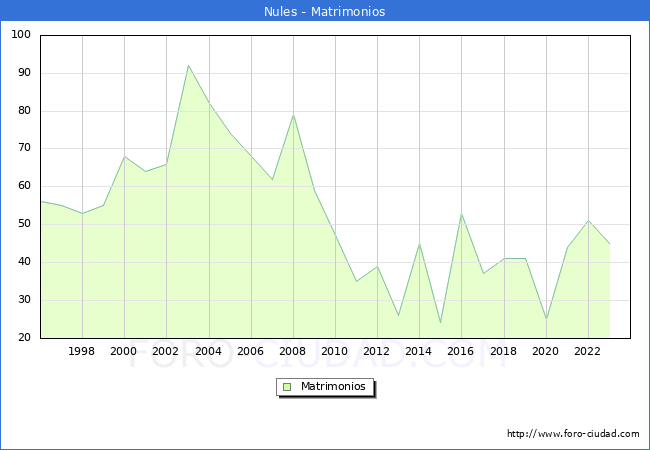
Task: Click the 2020 low data point
Action: [x=546, y=319]
